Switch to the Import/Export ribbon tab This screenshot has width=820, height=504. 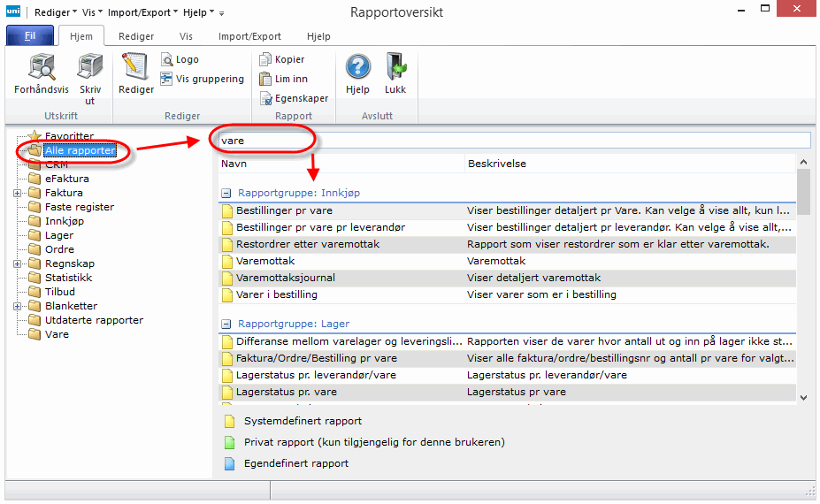tap(249, 36)
